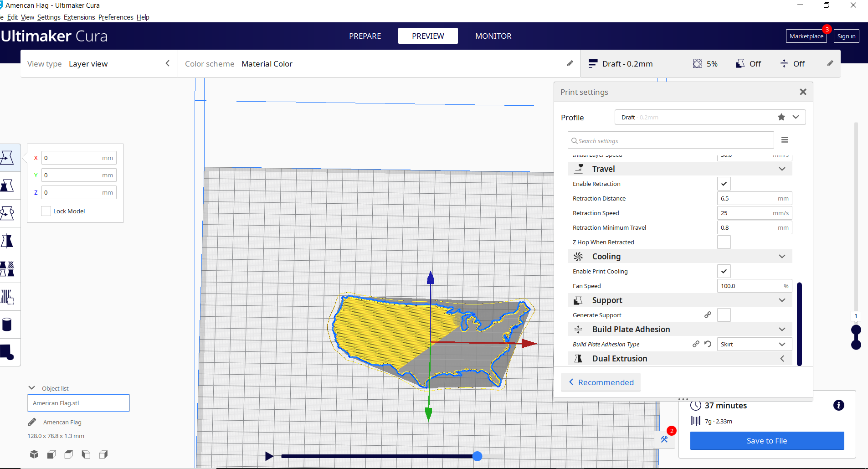Click the Sign in button
Screen dimensions: 868x469
coord(847,36)
